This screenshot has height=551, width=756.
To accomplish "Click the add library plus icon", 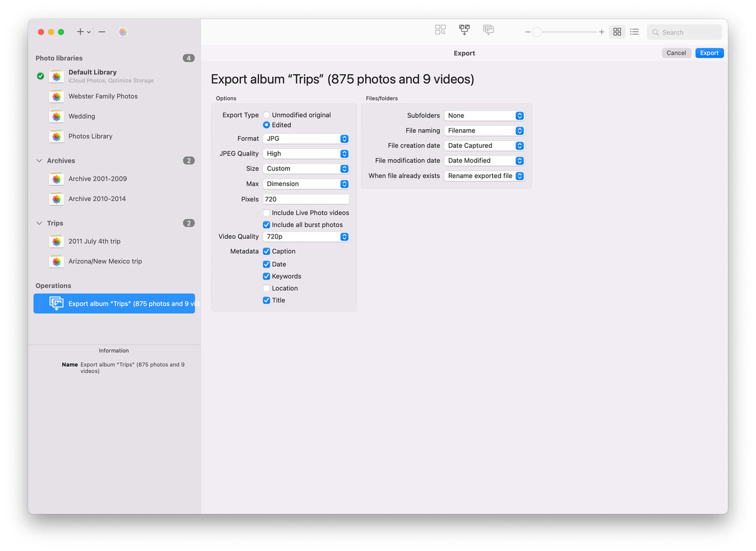I will click(80, 32).
